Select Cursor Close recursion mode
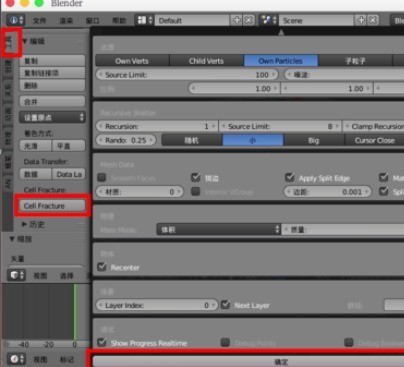The width and height of the screenshot is (404, 367). [374, 140]
